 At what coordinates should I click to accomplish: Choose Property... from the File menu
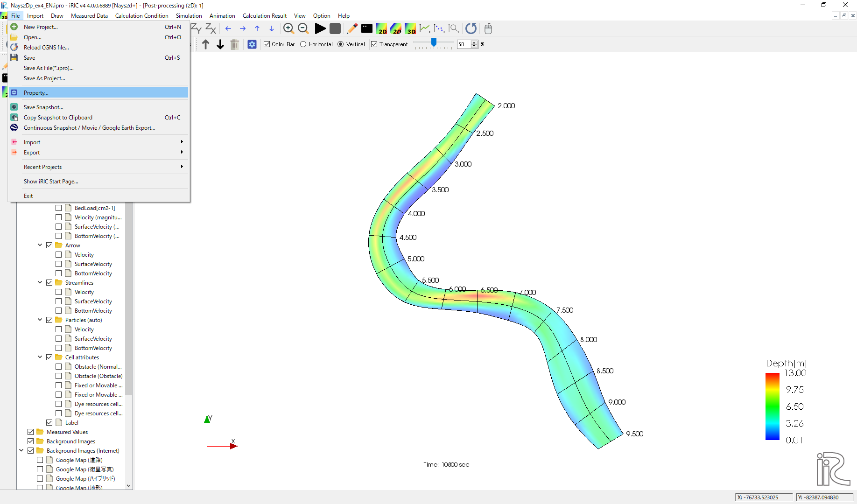pyautogui.click(x=98, y=93)
